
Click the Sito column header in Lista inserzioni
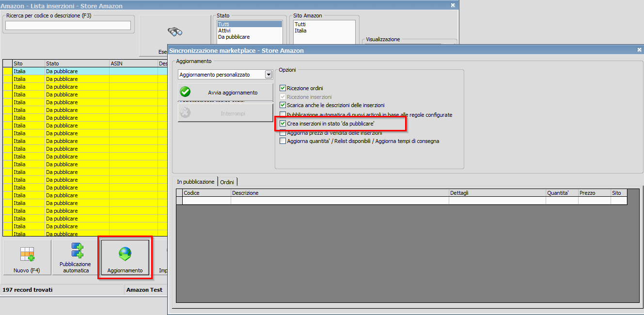click(x=29, y=63)
